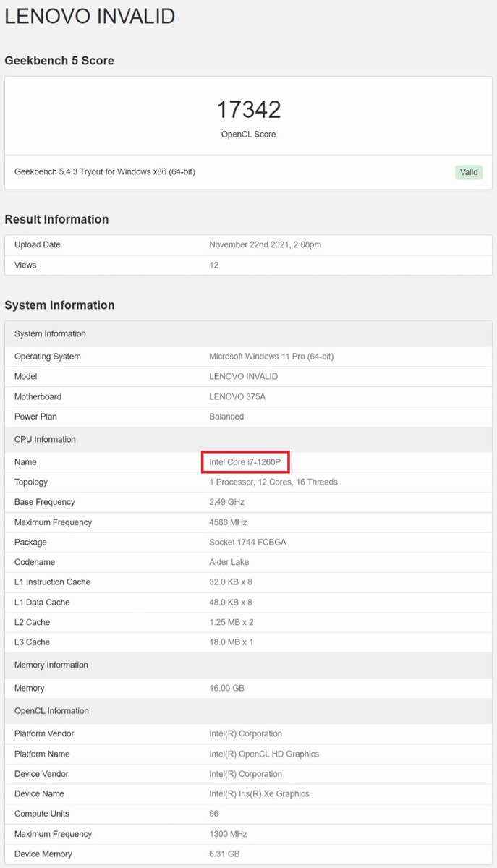
Task: Click the Power Plan label
Action: pos(35,417)
